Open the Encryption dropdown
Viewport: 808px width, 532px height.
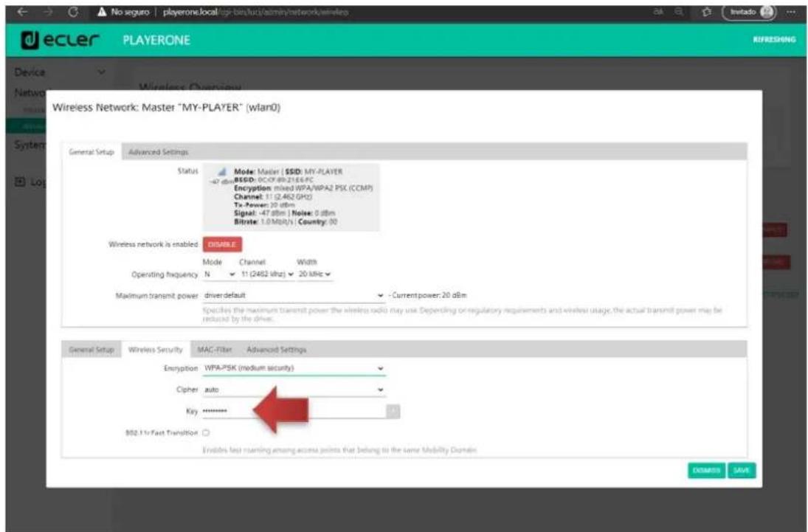point(293,367)
